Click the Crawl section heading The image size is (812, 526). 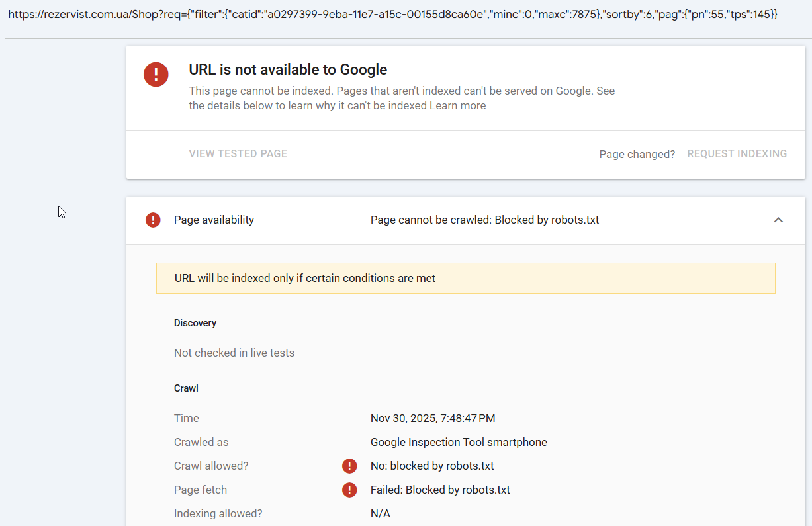186,388
